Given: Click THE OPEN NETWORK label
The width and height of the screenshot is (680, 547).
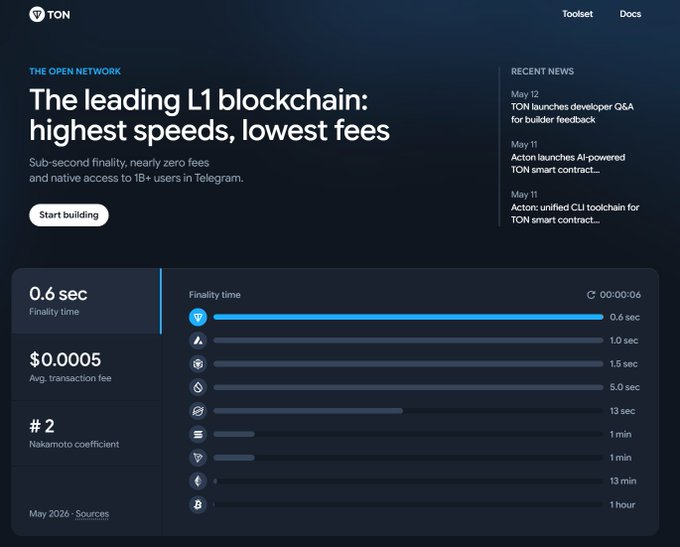Looking at the screenshot, I should point(75,72).
